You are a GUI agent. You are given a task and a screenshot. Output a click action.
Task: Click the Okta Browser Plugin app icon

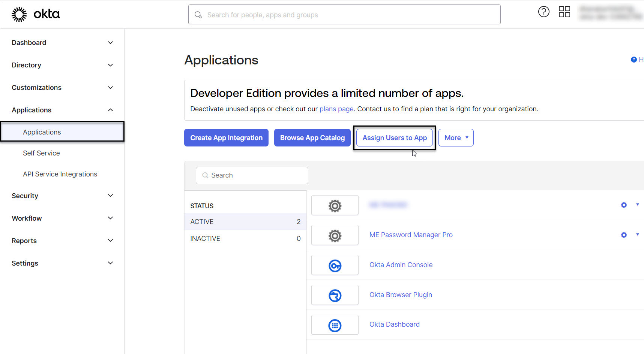(335, 296)
